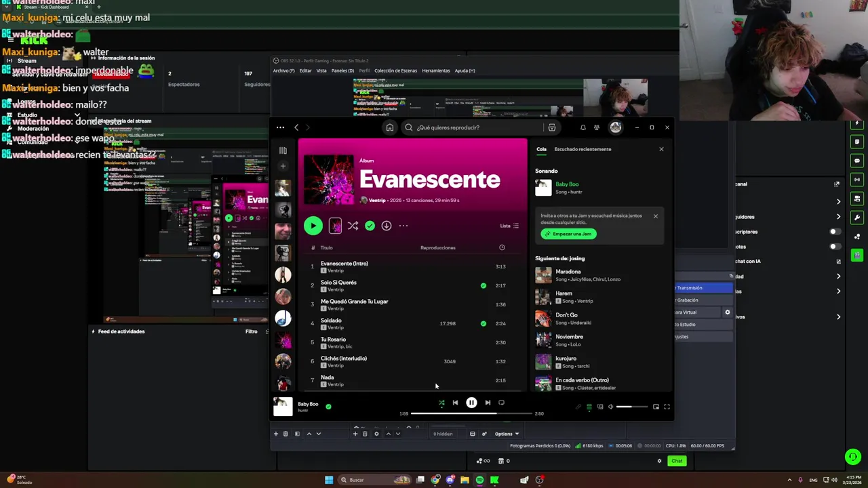This screenshot has width=868, height=488.
Task: Toggle the 'scriptores' switch in Kick panel
Action: tap(835, 232)
